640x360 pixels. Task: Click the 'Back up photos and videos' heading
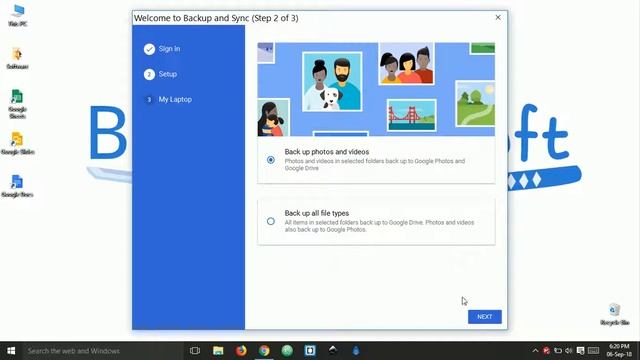(x=327, y=152)
